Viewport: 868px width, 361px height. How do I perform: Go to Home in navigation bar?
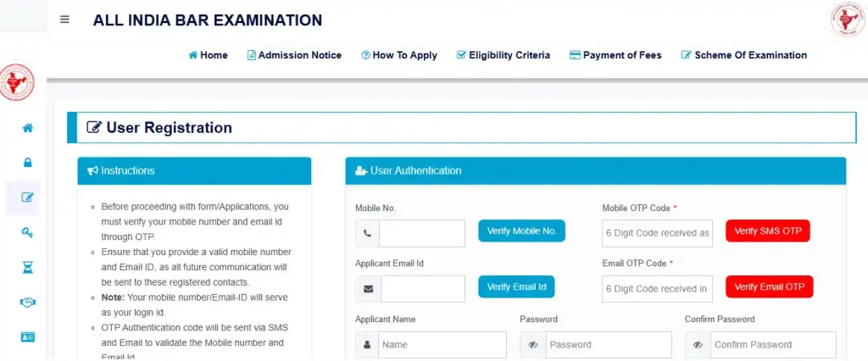(x=208, y=55)
